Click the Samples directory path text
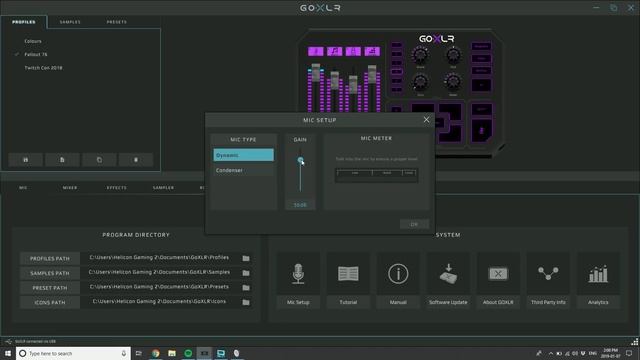This screenshot has height=360, width=640. [159, 272]
